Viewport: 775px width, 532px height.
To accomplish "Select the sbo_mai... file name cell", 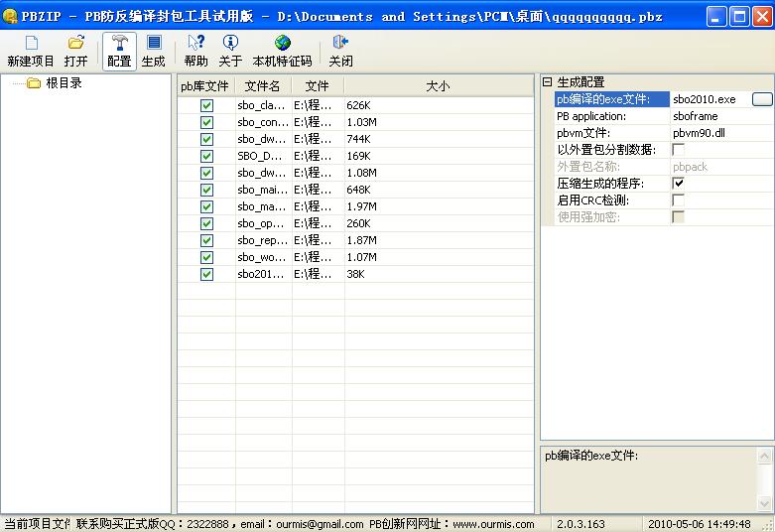I will coord(263,190).
